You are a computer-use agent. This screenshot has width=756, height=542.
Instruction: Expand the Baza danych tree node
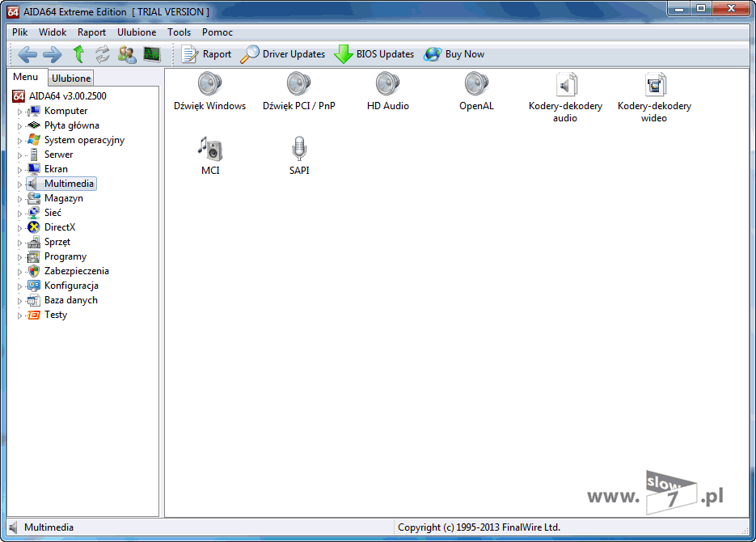(19, 301)
